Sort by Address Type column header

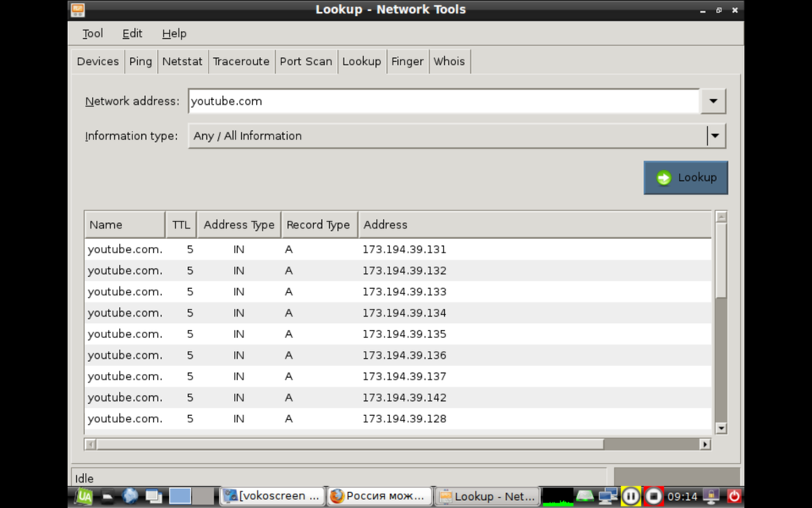pyautogui.click(x=239, y=225)
